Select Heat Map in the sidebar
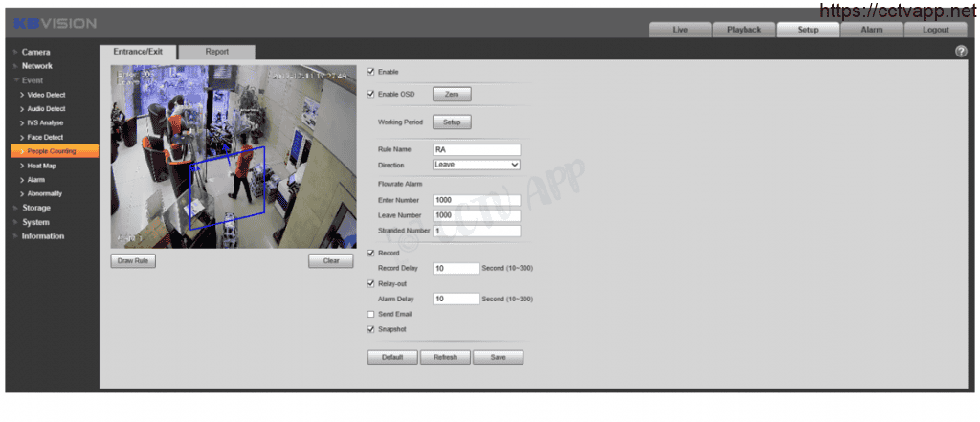 [x=42, y=166]
